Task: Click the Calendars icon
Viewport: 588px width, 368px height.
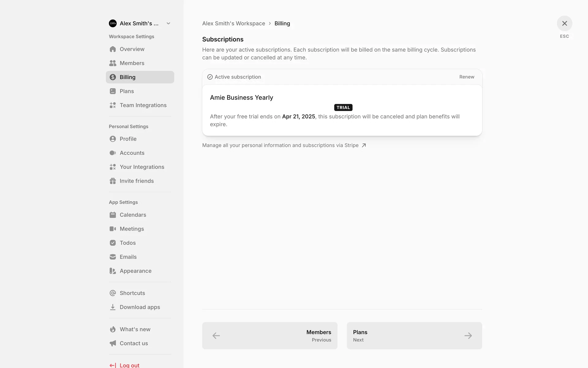Action: tap(113, 215)
